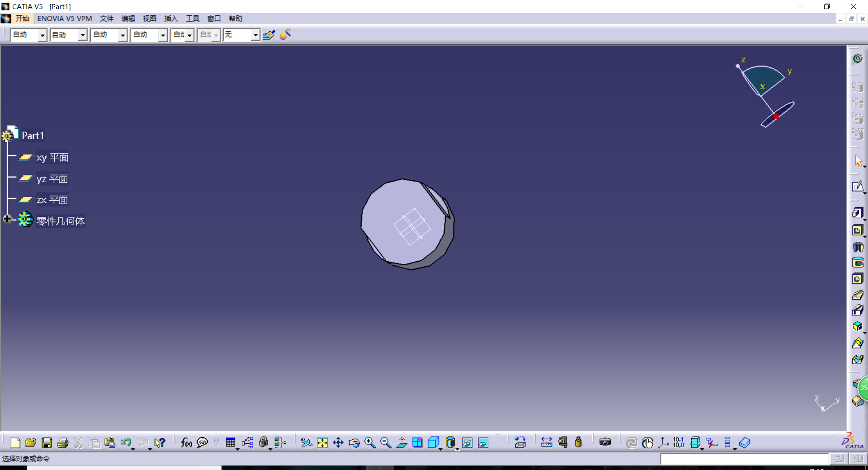Click the Axis System icon
This screenshot has height=470, width=868.
tap(663, 442)
